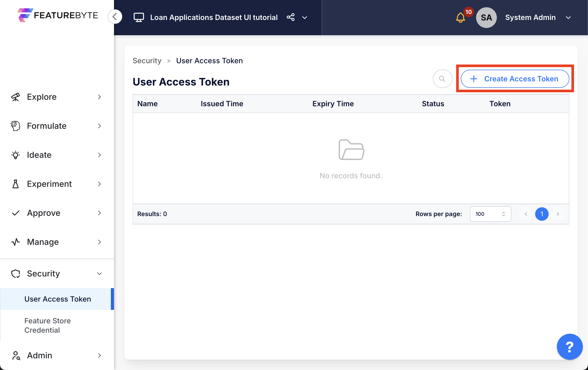588x370 pixels.
Task: Click the magnifying glass search icon
Action: (x=442, y=79)
